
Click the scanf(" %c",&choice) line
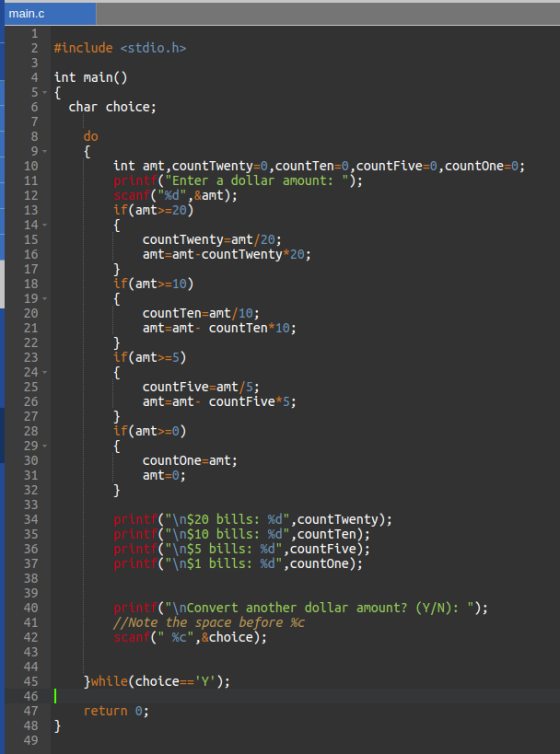(x=190, y=637)
